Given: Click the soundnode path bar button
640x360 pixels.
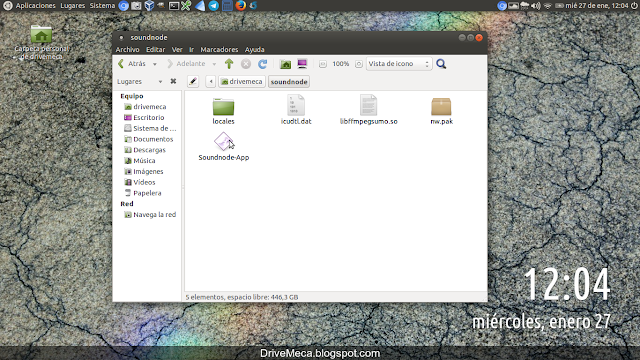Looking at the screenshot, I should tap(289, 82).
